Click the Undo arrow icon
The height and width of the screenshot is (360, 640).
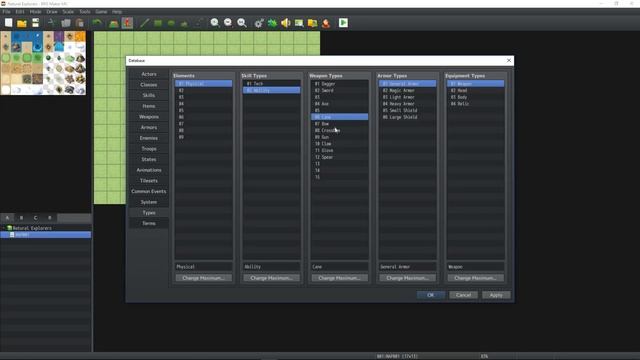pos(97,23)
